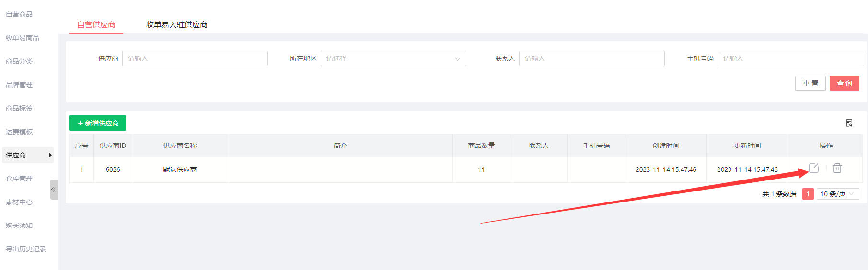Image resolution: width=868 pixels, height=270 pixels.
Task: Focus the 手机号码 input field
Action: coord(789,58)
